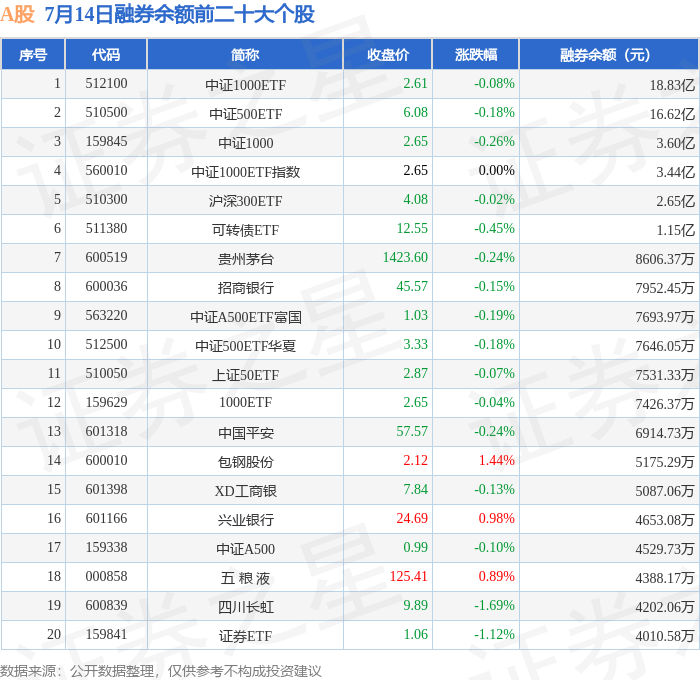This screenshot has width=700, height=680.
Task: Click the name 中证A500 in row 17
Action: (x=246, y=549)
